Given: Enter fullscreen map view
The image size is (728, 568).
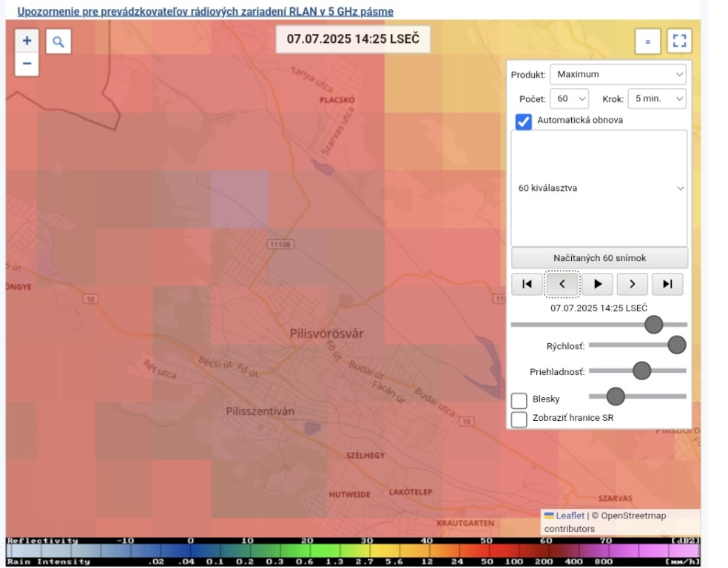Looking at the screenshot, I should pyautogui.click(x=679, y=42).
